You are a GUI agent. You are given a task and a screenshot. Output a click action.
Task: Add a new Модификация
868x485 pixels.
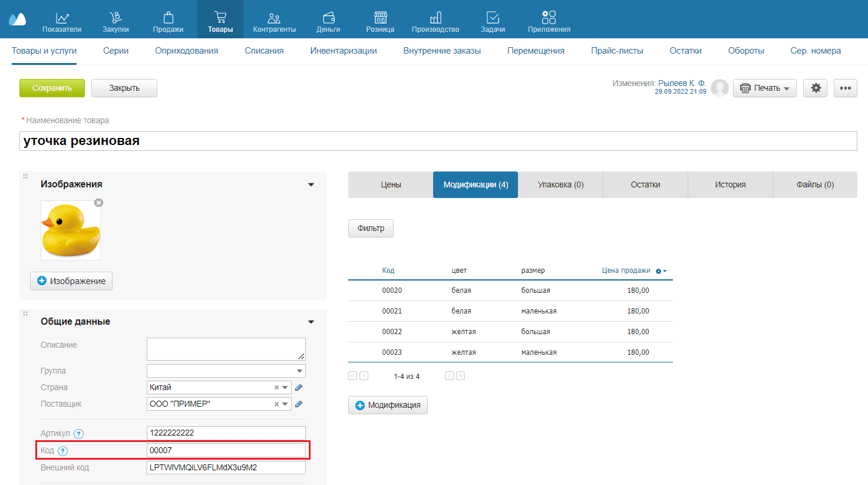pos(388,405)
